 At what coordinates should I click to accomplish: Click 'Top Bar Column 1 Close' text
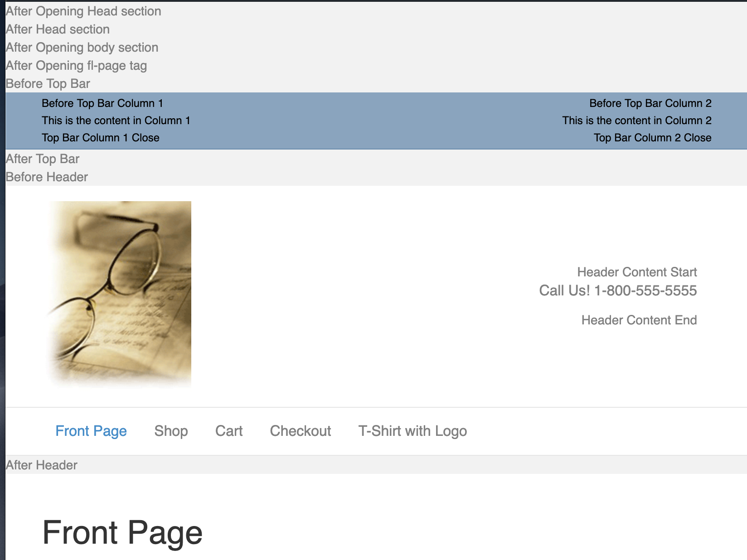point(101,138)
